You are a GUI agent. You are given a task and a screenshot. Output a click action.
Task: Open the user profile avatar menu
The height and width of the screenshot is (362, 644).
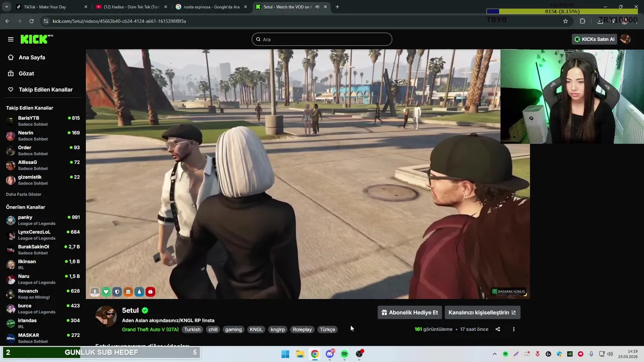click(x=625, y=39)
